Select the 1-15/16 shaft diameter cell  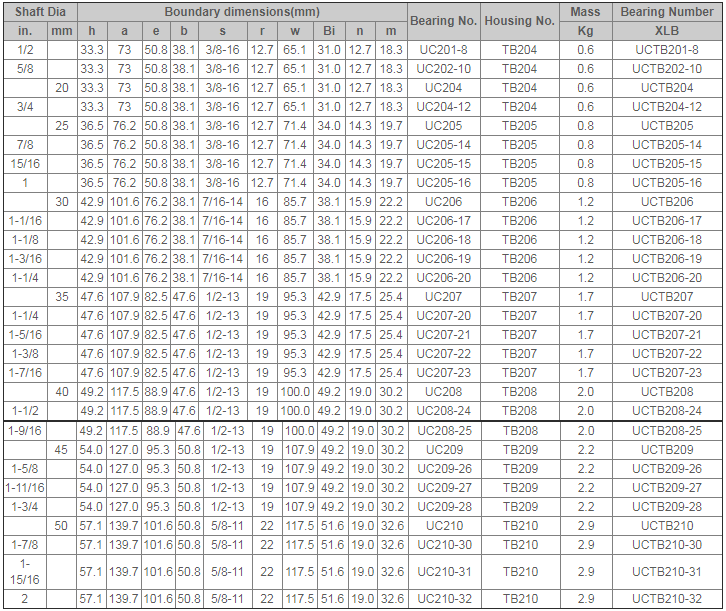point(25,572)
